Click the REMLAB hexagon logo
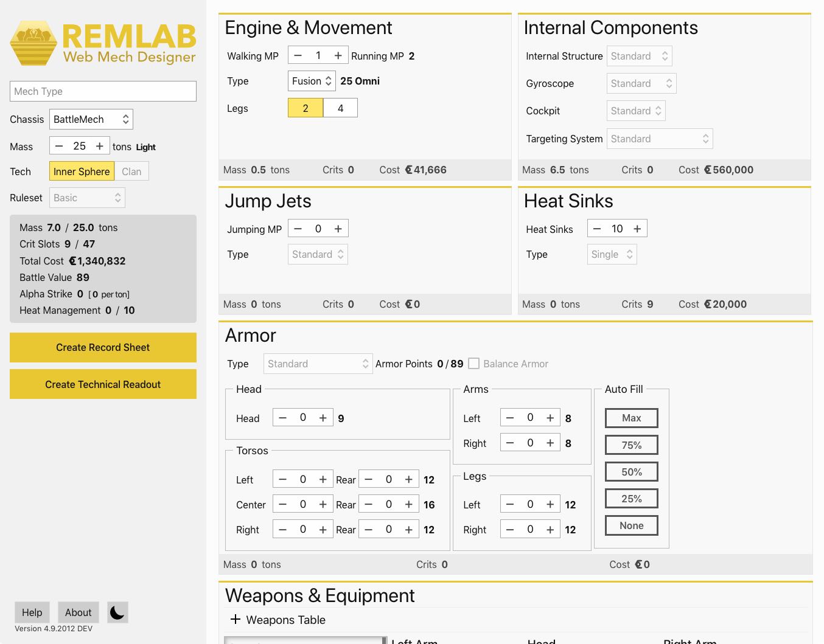This screenshot has width=824, height=644. point(33,43)
